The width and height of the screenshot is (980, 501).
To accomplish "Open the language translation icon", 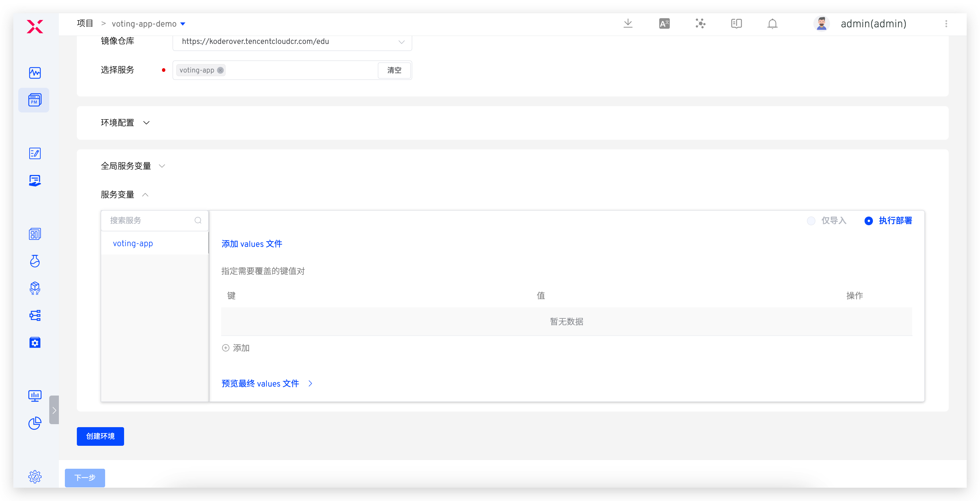I will pos(664,24).
